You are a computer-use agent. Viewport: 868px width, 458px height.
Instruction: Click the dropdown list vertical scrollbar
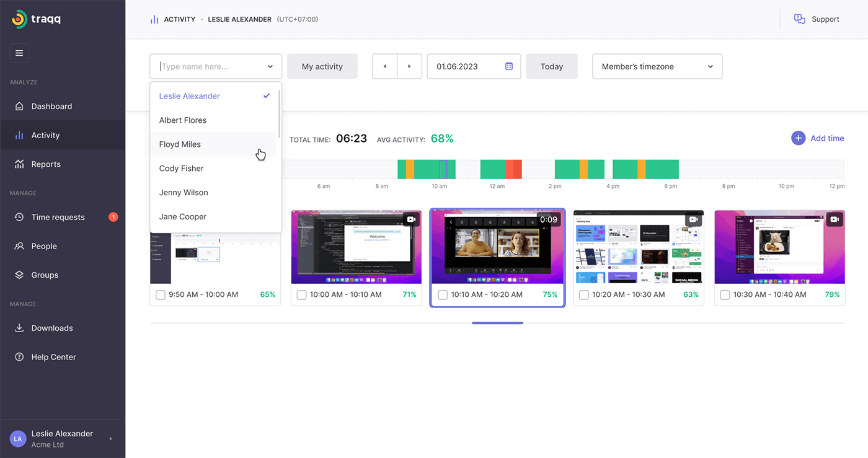pyautogui.click(x=280, y=113)
